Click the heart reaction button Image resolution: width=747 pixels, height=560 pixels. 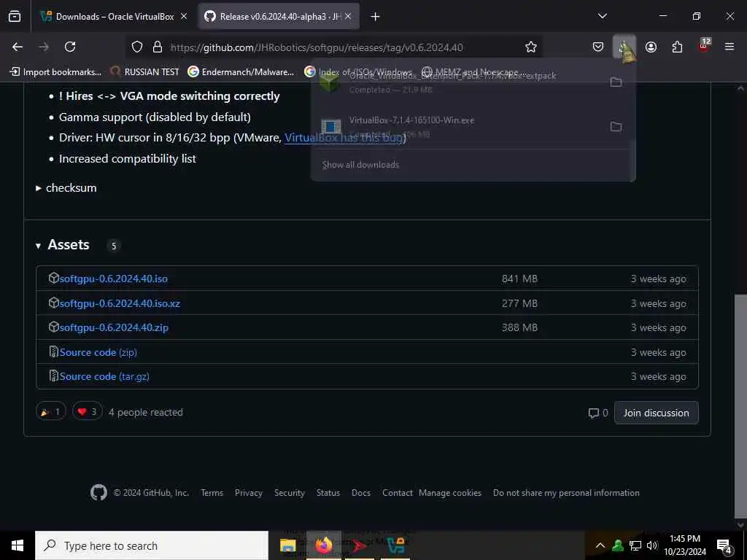pos(88,412)
